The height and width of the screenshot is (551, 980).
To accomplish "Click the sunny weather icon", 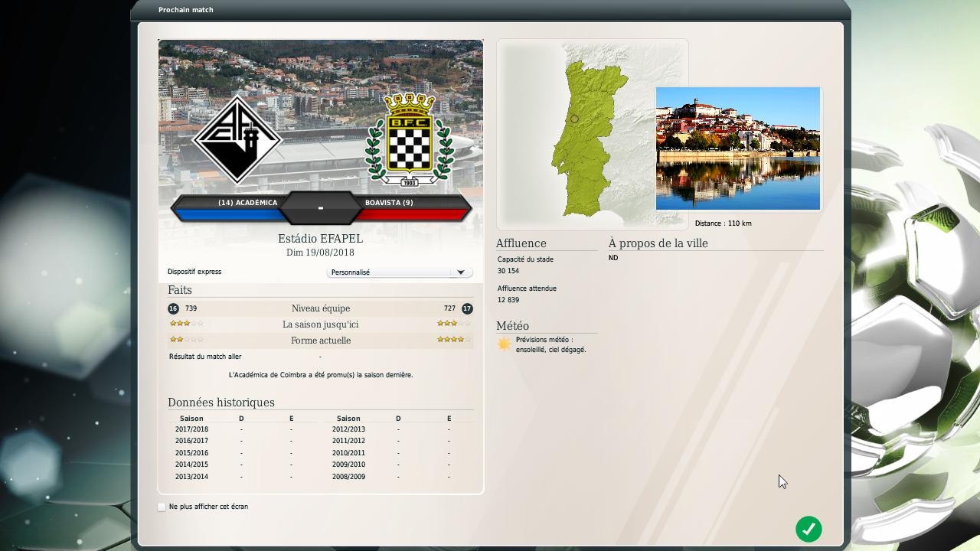I will (x=504, y=344).
